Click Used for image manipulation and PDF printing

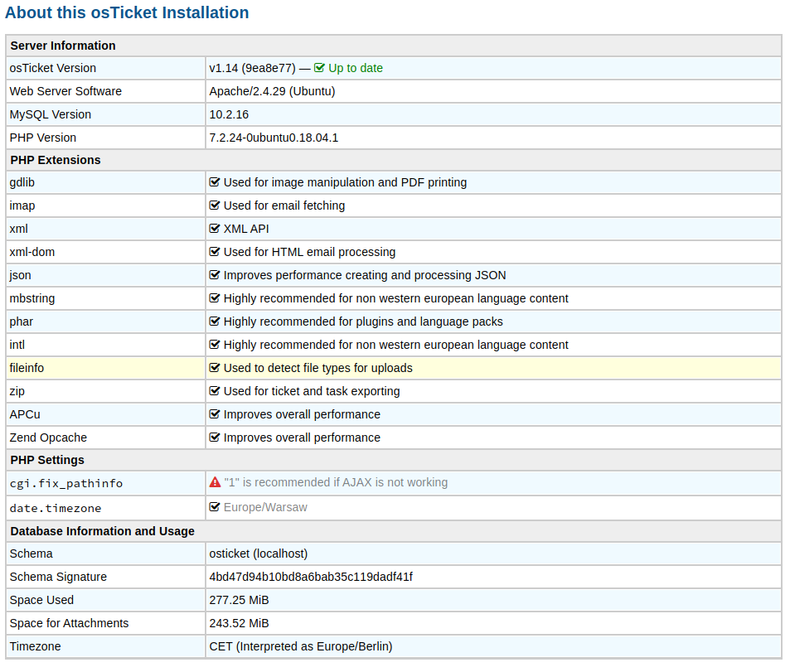pyautogui.click(x=345, y=182)
